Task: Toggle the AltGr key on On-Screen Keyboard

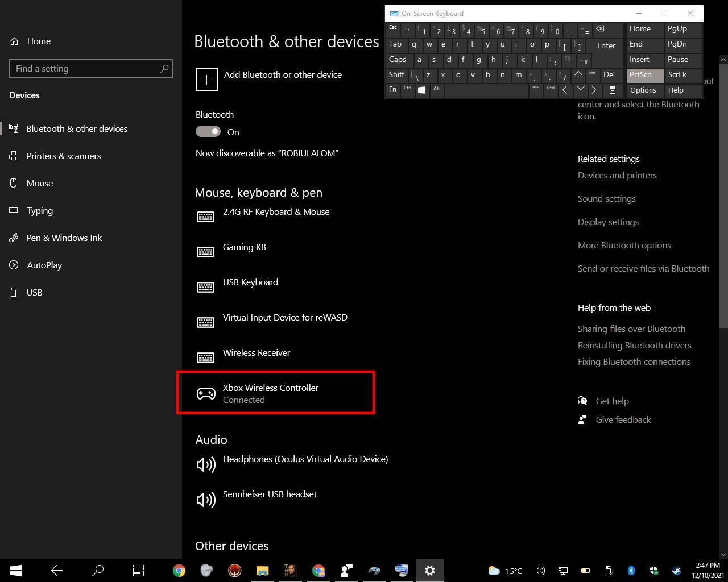Action: pyautogui.click(x=536, y=90)
